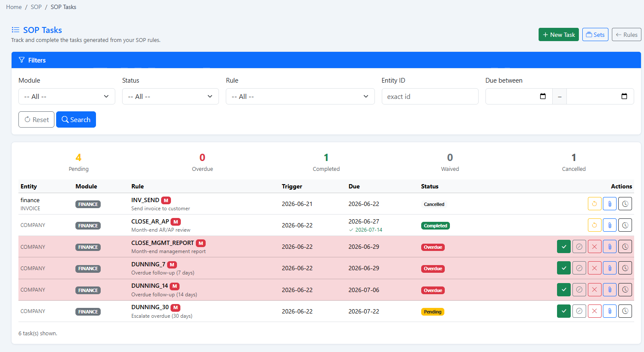
Task: Reopen the cancelled INV_SEND task
Action: coord(594,204)
